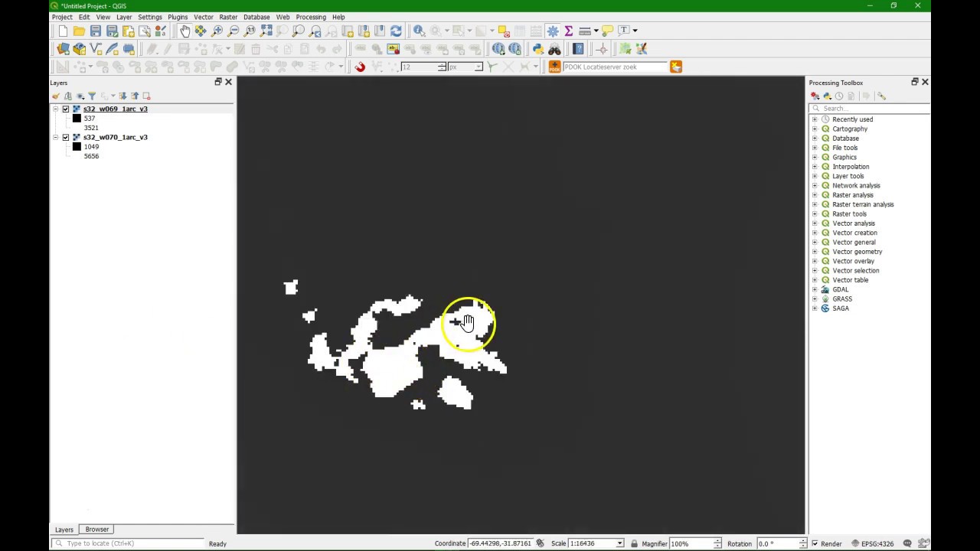Open the Processing menu
Viewport: 980px width, 551px height.
coord(311,17)
